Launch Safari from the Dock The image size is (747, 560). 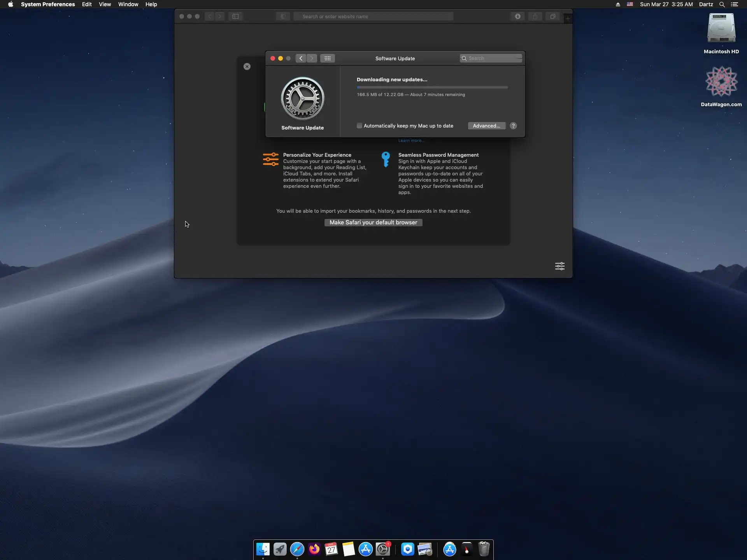click(297, 549)
